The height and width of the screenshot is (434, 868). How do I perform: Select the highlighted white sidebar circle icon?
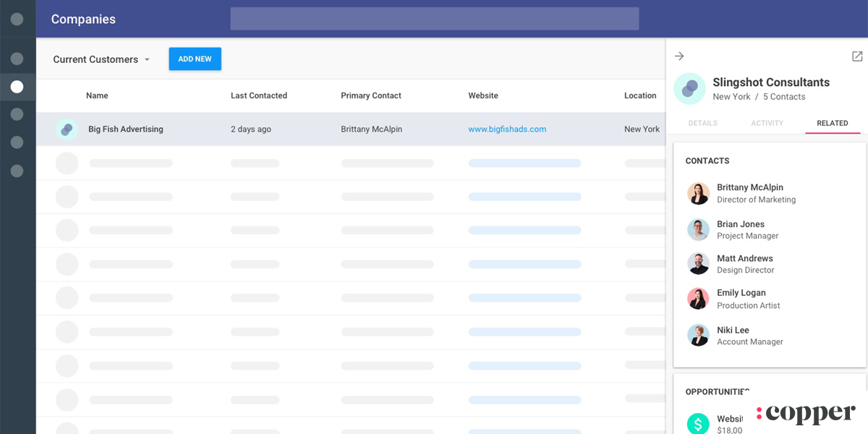pos(17,87)
